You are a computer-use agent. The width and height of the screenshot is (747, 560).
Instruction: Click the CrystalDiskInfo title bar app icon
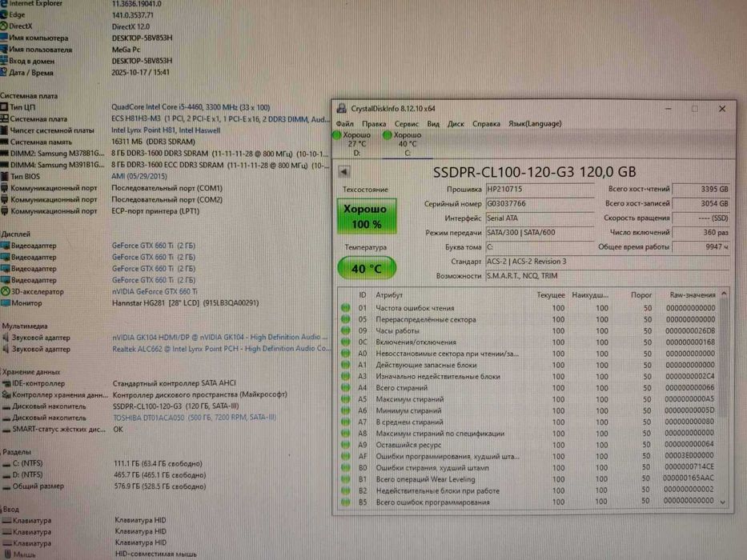pyautogui.click(x=342, y=109)
